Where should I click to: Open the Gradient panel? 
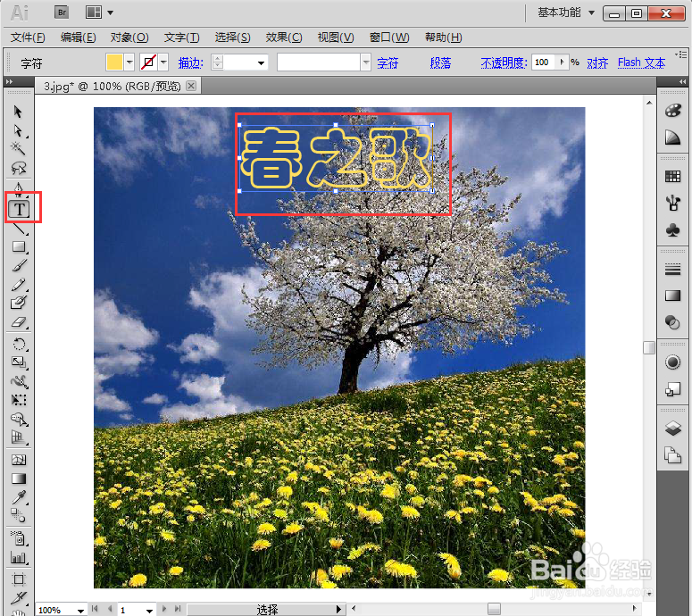672,296
